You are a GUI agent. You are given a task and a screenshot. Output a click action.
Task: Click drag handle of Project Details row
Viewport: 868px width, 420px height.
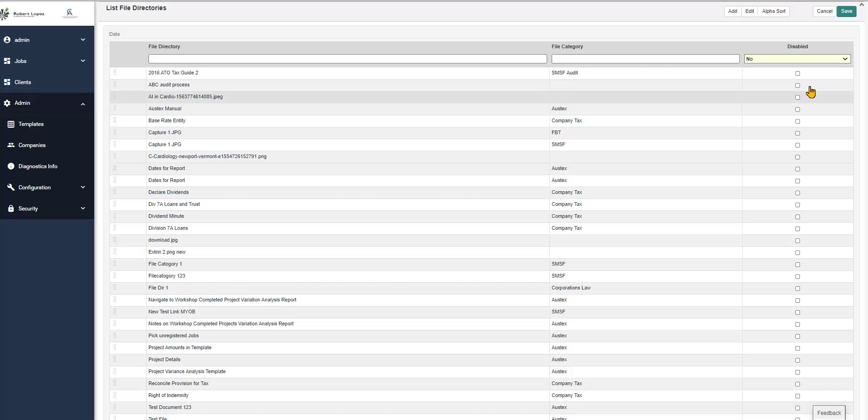(x=114, y=359)
